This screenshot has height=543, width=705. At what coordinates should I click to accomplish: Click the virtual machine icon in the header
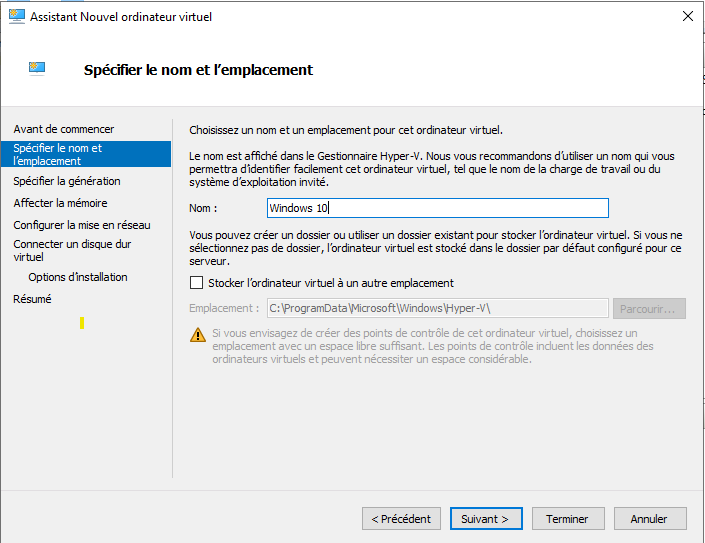click(x=37, y=69)
